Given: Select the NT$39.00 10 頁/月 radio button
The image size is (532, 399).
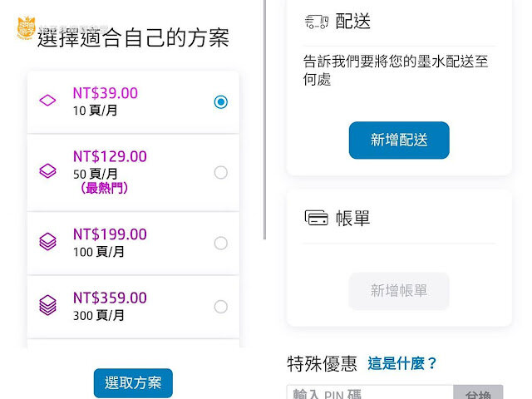Looking at the screenshot, I should 220,102.
